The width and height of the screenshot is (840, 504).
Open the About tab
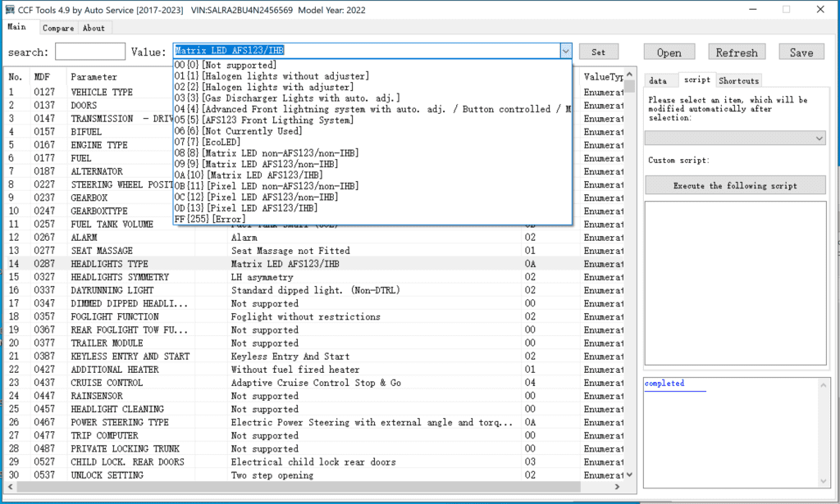(x=94, y=28)
